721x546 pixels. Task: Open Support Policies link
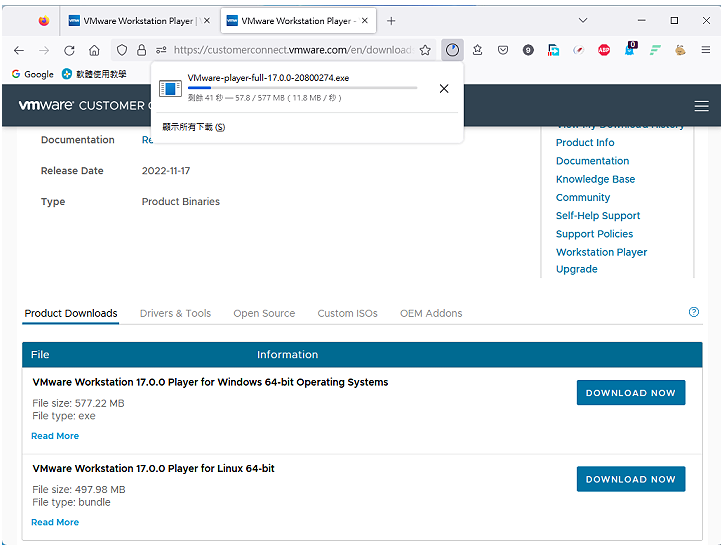[594, 234]
